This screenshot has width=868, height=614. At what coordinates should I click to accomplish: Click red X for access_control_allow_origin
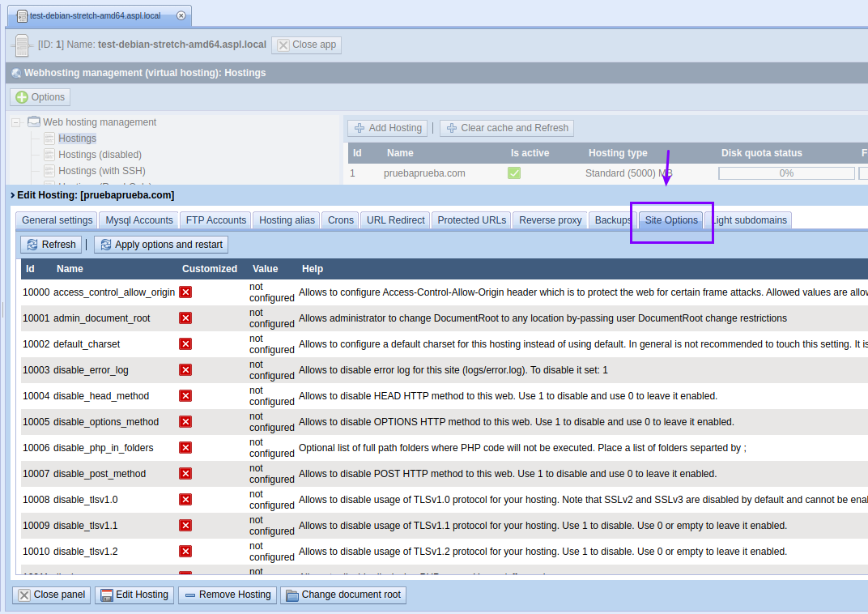185,292
